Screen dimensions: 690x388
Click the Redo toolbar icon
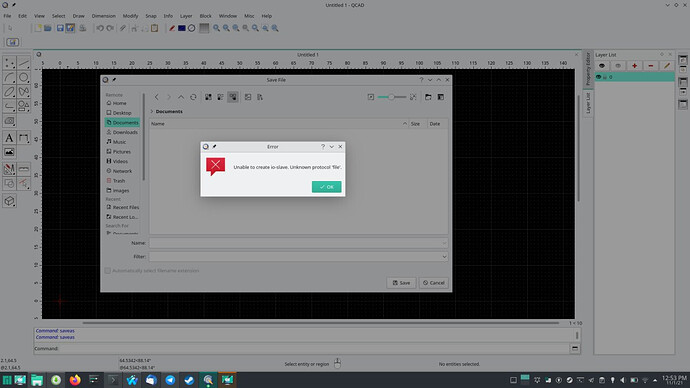(x=110, y=28)
